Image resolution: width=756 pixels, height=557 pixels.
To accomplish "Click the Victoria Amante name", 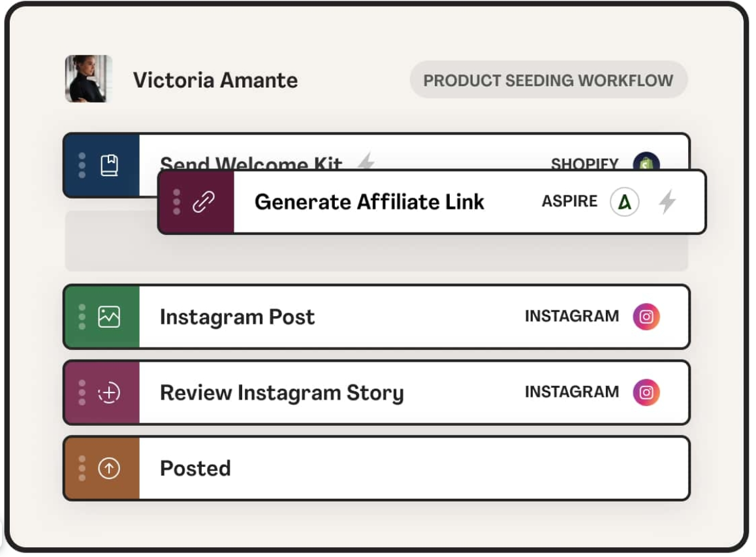I will tap(215, 80).
